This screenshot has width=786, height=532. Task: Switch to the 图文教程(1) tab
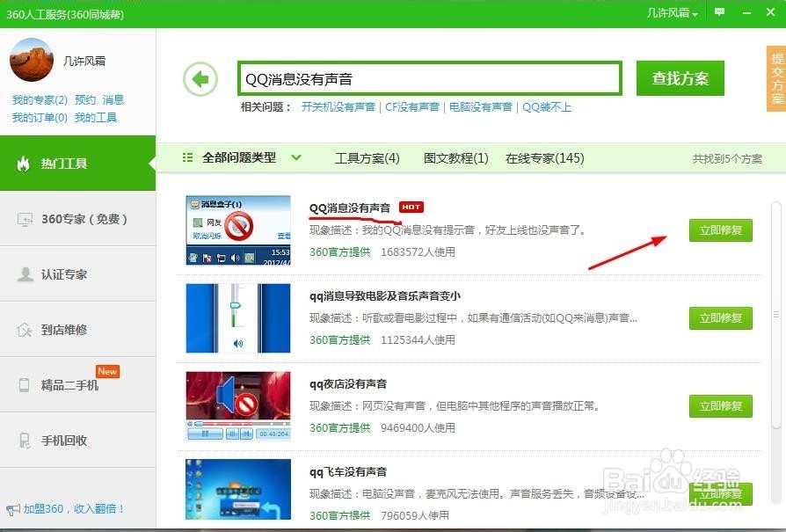455,158
